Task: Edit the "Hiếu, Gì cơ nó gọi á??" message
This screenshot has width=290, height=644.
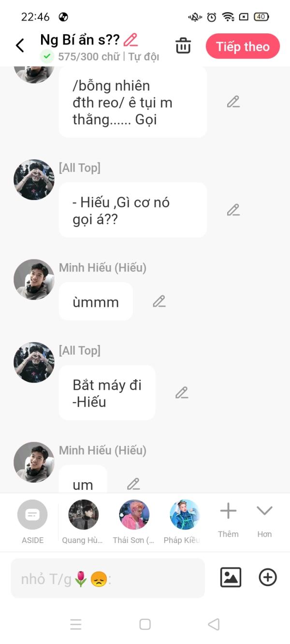Action: pos(233,210)
